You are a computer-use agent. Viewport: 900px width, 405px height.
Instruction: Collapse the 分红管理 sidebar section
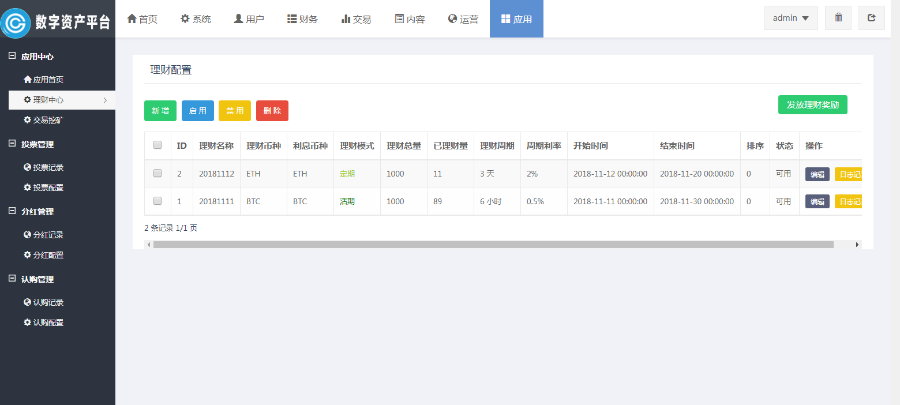(12, 211)
